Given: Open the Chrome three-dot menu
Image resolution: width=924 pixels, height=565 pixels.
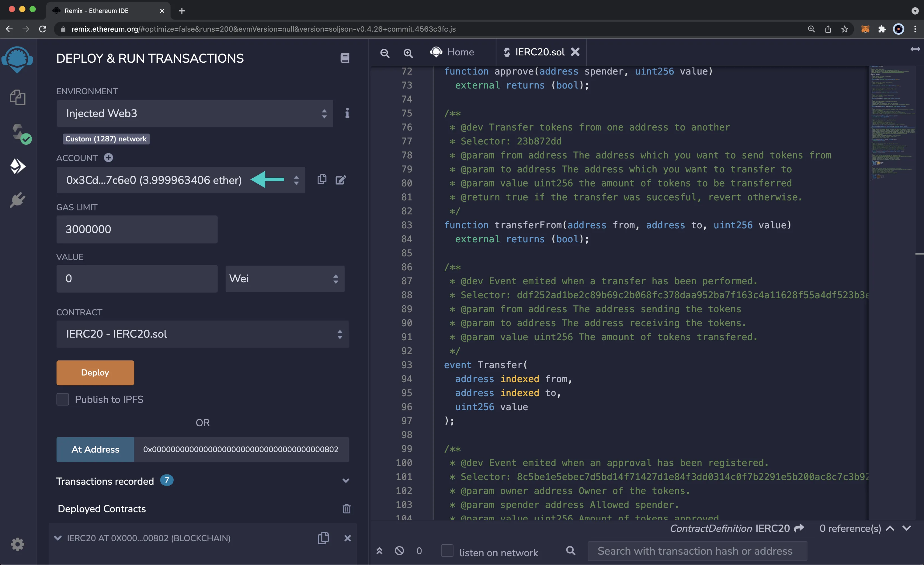Looking at the screenshot, I should click(x=915, y=29).
